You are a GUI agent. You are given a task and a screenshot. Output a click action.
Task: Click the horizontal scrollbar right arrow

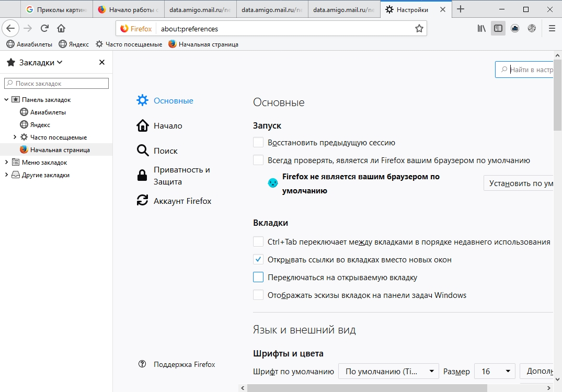(548, 388)
